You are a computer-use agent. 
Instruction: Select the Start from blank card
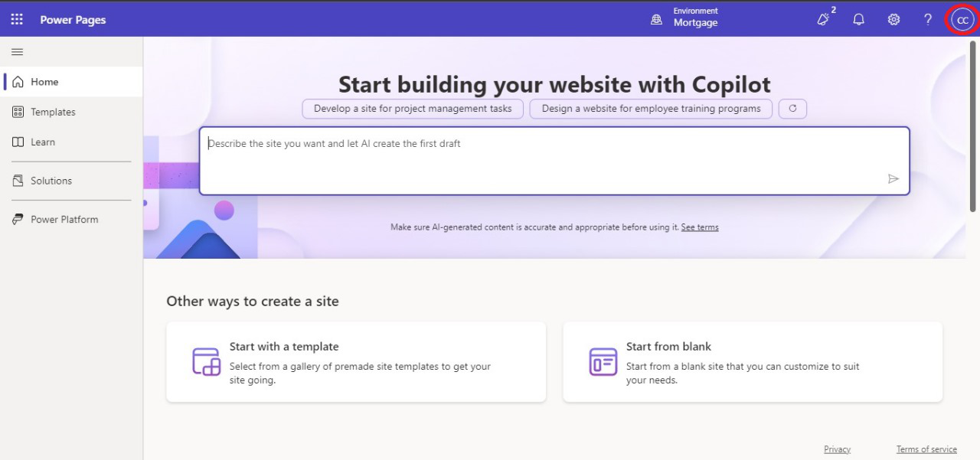click(x=753, y=362)
